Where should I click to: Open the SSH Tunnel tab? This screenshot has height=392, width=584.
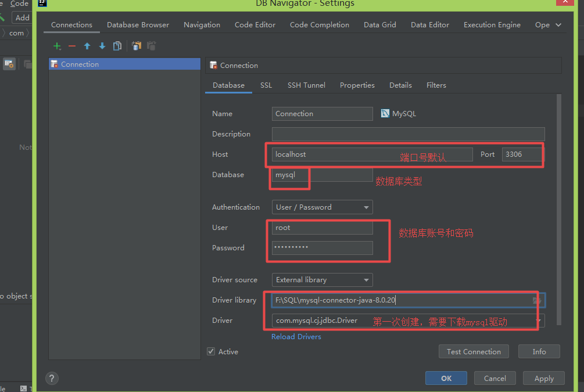[x=306, y=85]
